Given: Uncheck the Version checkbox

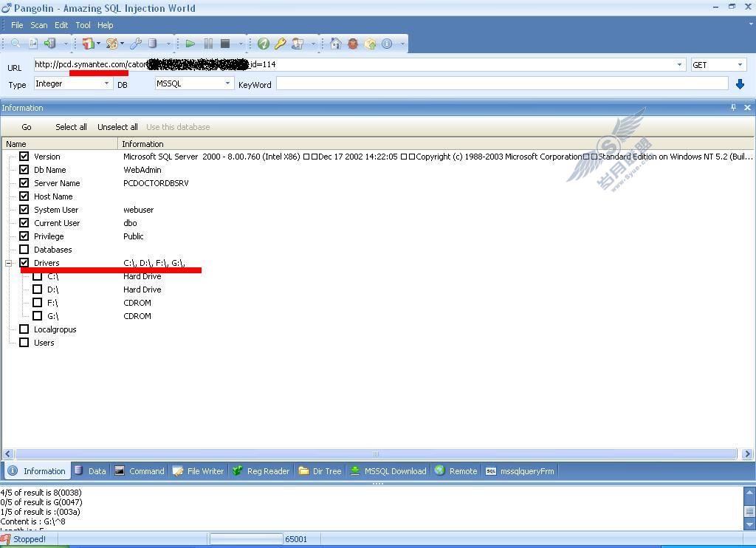Looking at the screenshot, I should (x=24, y=157).
